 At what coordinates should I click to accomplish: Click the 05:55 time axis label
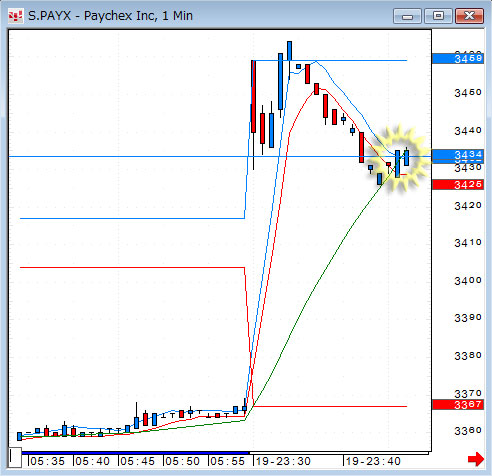pos(227,461)
